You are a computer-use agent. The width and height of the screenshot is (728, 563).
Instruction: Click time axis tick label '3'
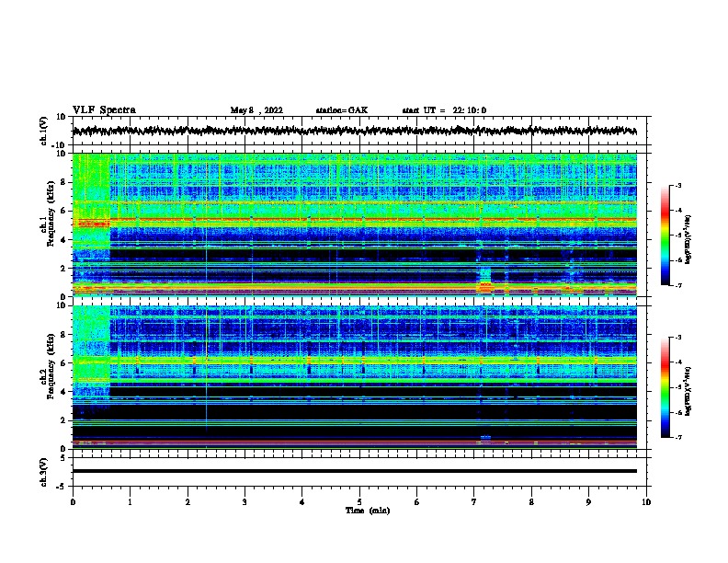[x=245, y=502]
